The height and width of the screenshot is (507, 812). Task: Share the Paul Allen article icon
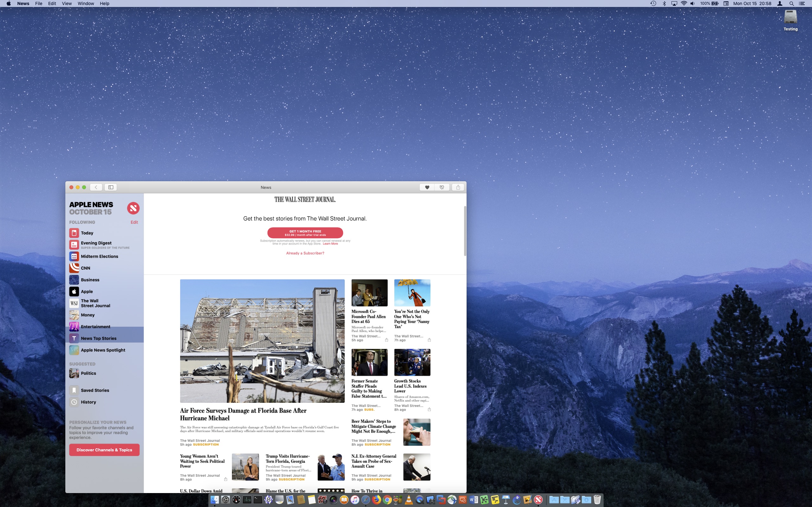387,340
